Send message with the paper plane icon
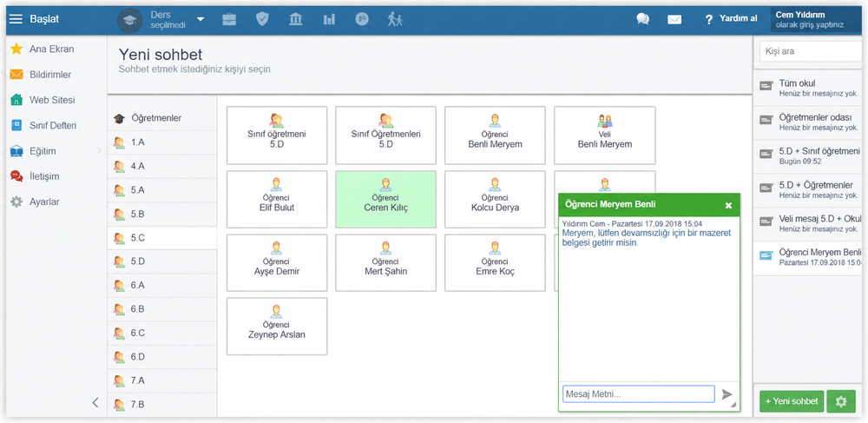Viewport: 868px width, 423px height. click(x=727, y=394)
